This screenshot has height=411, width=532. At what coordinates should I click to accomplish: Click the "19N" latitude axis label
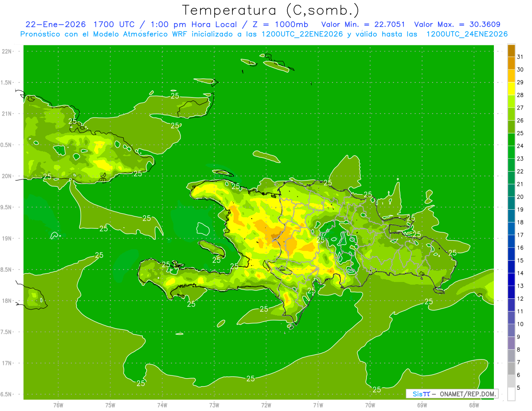point(7,239)
